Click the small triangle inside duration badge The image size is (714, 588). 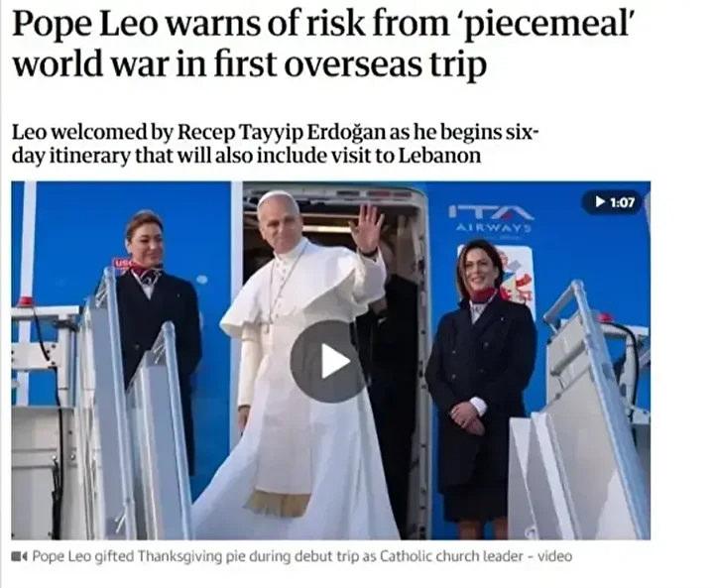click(600, 201)
